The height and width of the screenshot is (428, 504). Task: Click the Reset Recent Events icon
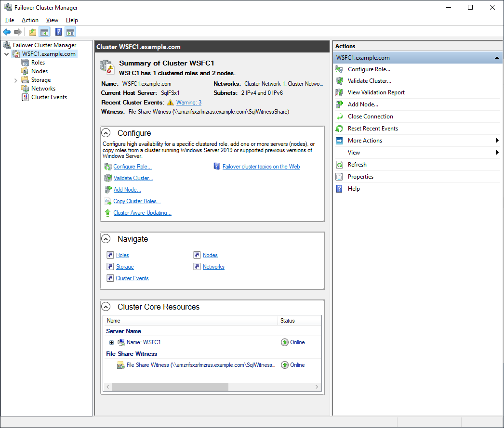click(339, 129)
